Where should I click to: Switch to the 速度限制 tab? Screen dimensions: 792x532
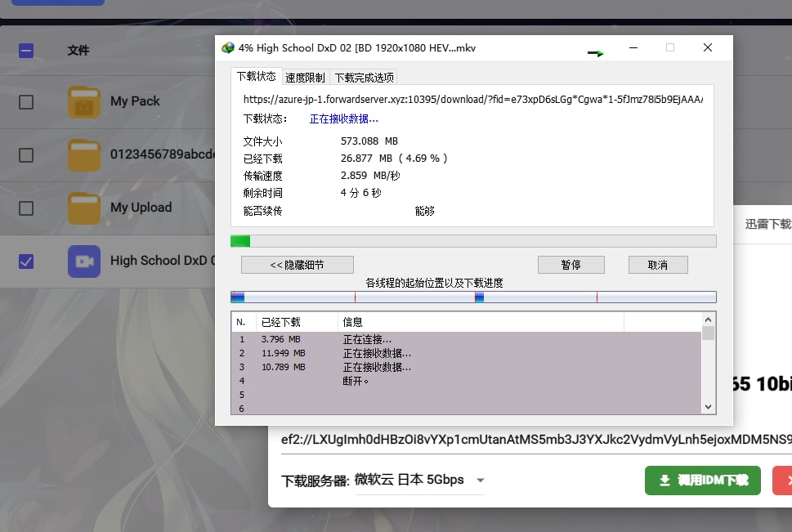(305, 78)
